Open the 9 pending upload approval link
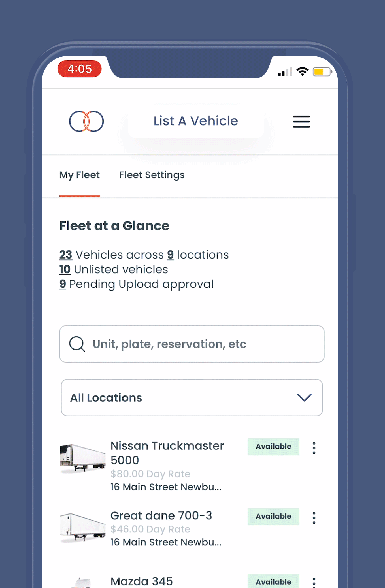The height and width of the screenshot is (588, 385). 63,284
